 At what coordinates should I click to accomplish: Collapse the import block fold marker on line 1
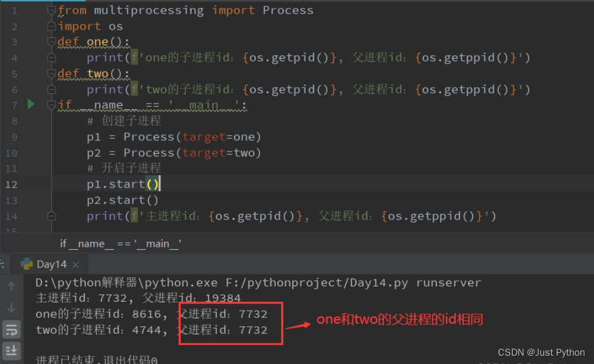click(x=52, y=10)
